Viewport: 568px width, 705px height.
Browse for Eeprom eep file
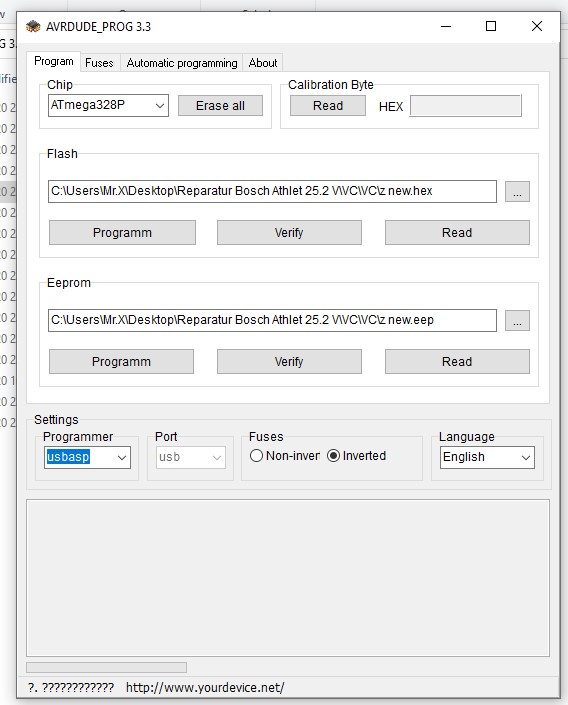pyautogui.click(x=517, y=321)
